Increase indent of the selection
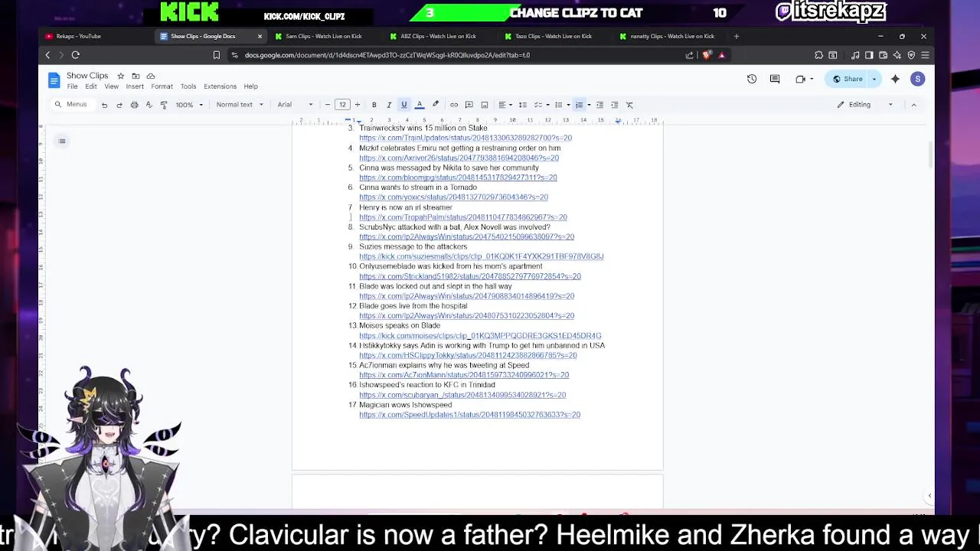 (x=614, y=105)
